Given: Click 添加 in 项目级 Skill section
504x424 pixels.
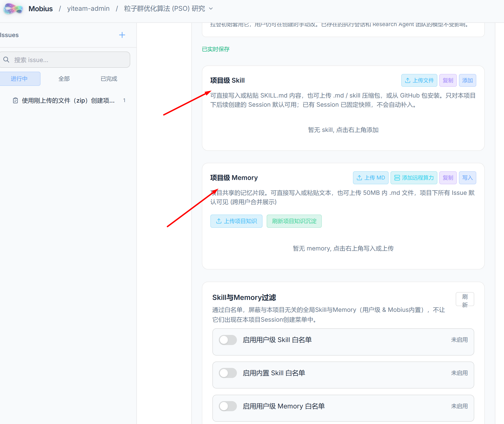Looking at the screenshot, I should pos(467,80).
